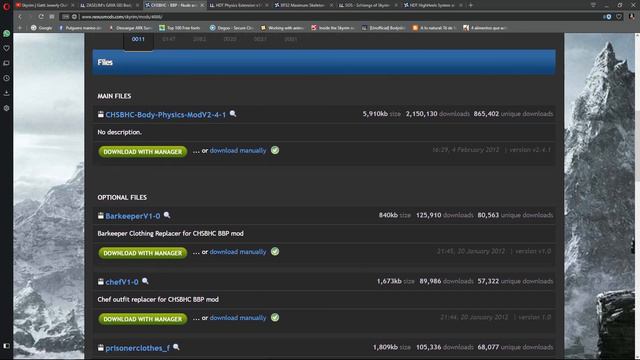640x360 pixels.
Task: Click the '2,150,130' downloads count
Action: click(421, 114)
